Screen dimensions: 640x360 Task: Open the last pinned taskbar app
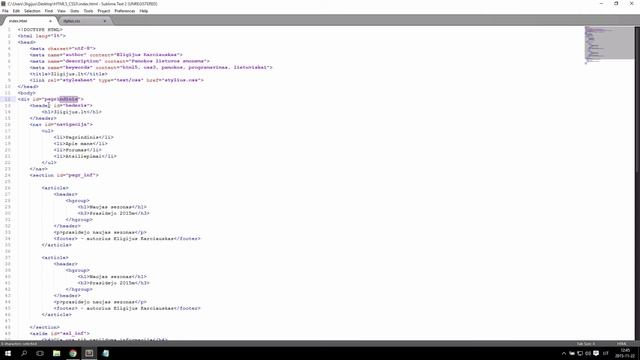click(105, 353)
